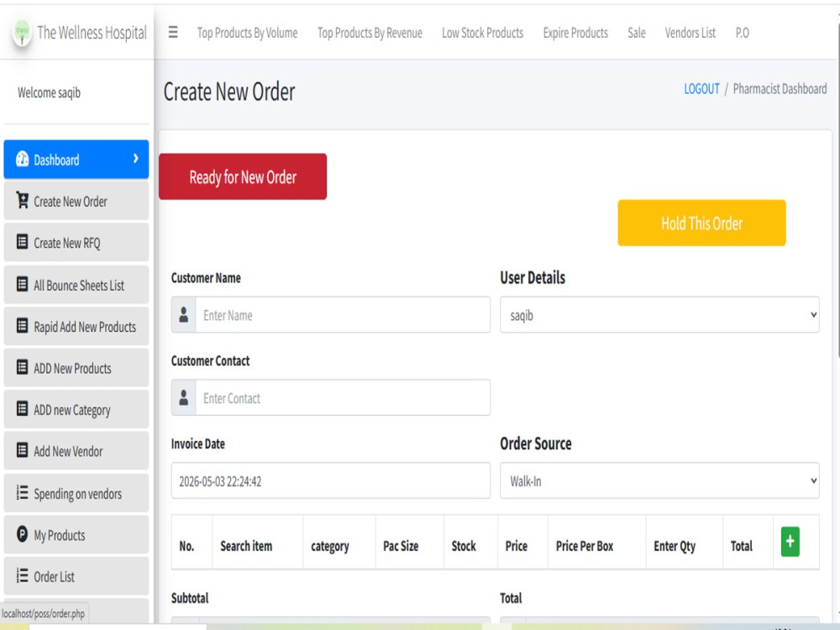Click the hamburger menu toggle icon

pos(173,32)
